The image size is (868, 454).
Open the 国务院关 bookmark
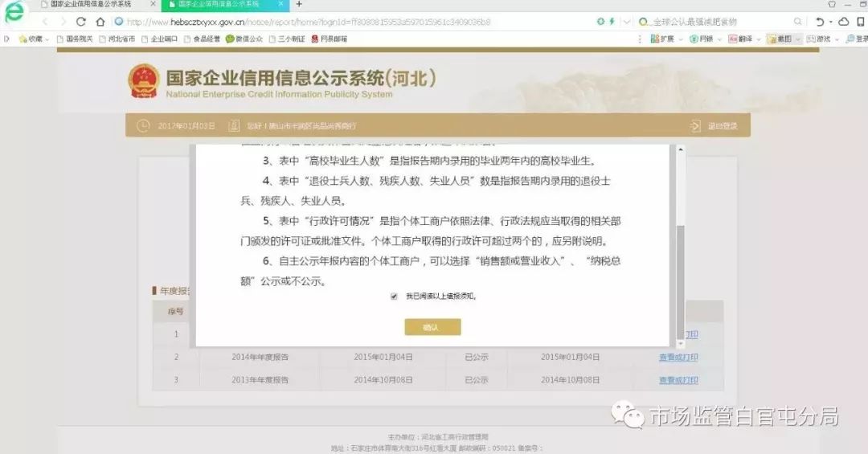click(75, 39)
